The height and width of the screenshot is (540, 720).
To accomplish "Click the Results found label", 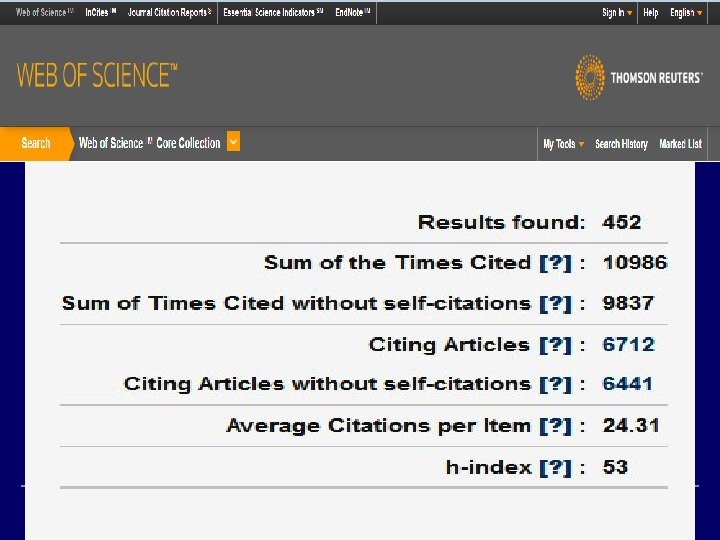I will point(501,222).
